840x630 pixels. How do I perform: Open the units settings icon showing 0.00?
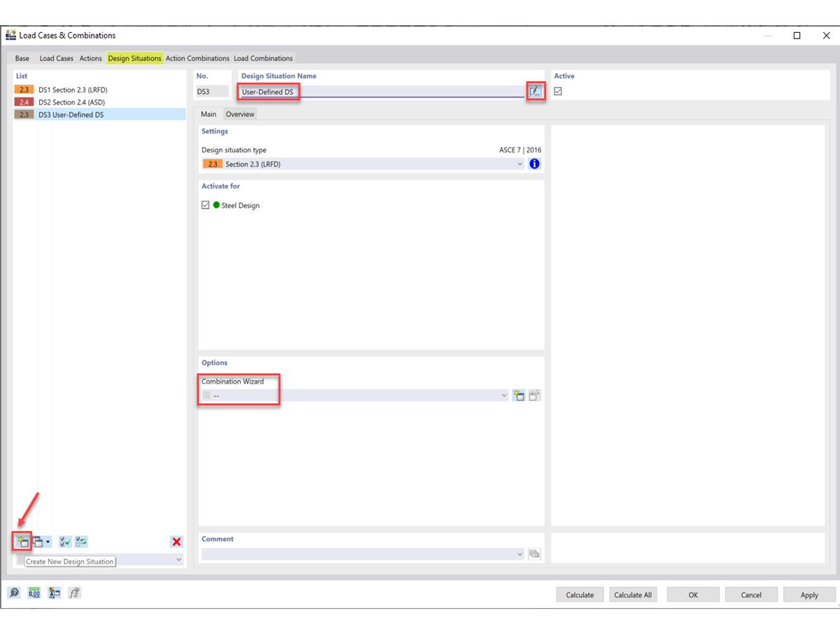(x=33, y=592)
